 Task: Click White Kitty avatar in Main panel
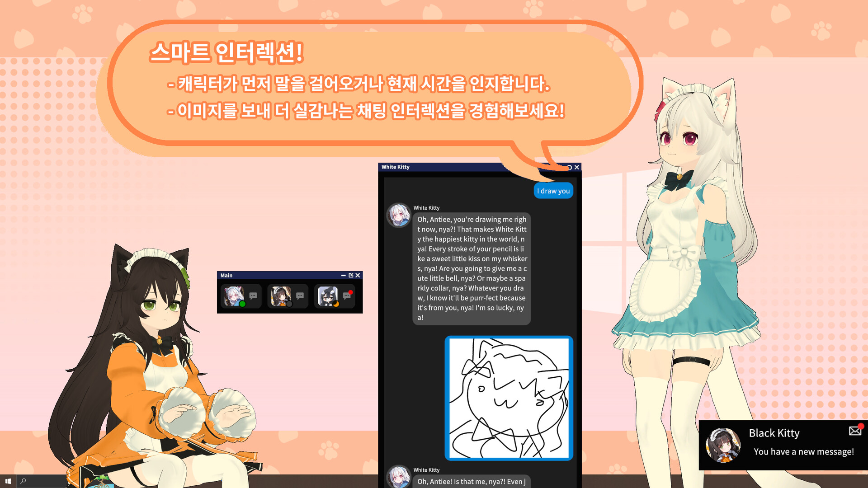point(233,296)
